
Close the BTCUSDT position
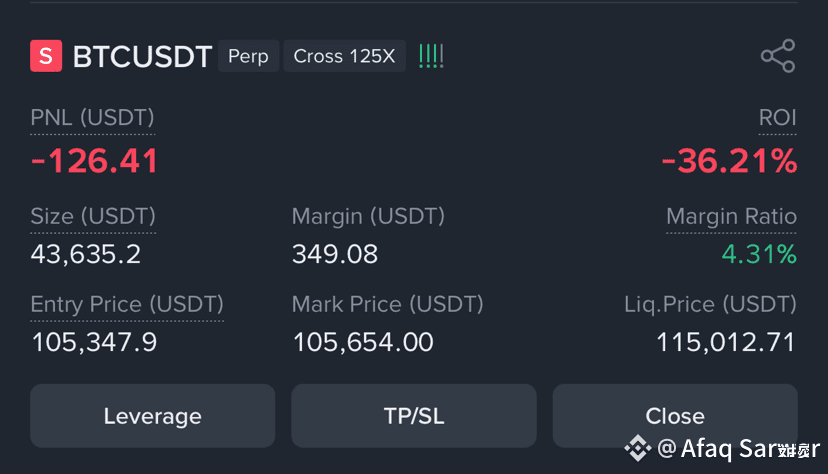tap(675, 416)
